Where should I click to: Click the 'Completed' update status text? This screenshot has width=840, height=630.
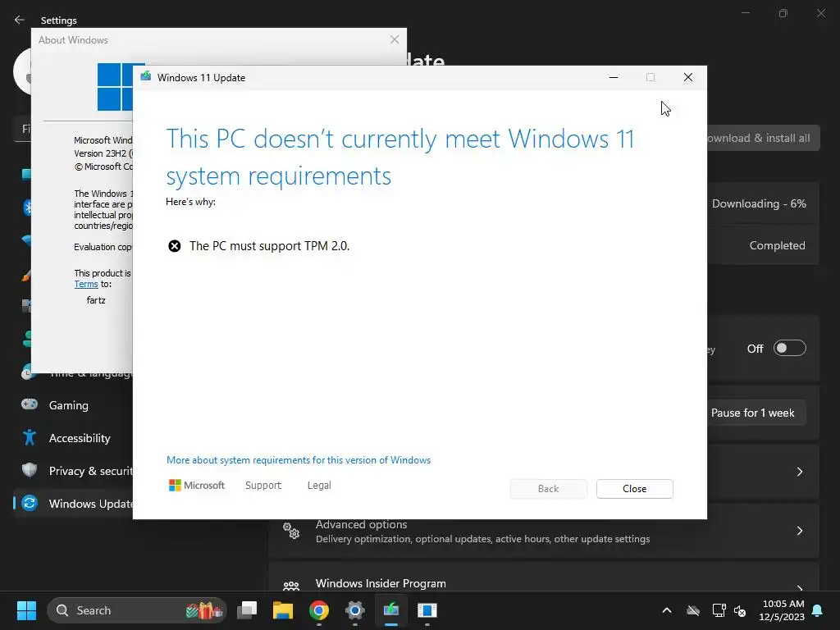tap(777, 245)
